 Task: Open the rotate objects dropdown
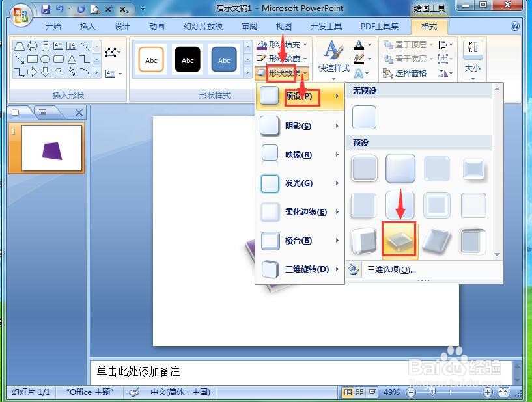445,74
